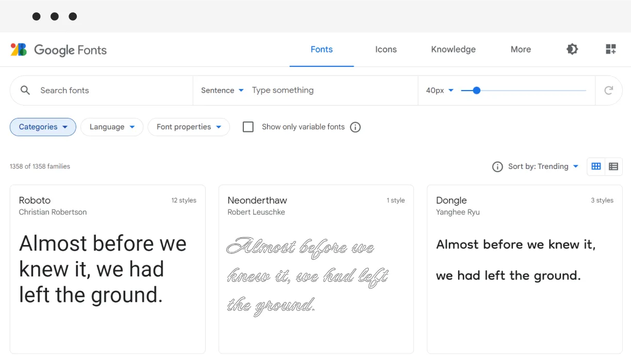The width and height of the screenshot is (631, 364).
Task: Click the font size slider handle
Action: point(476,90)
